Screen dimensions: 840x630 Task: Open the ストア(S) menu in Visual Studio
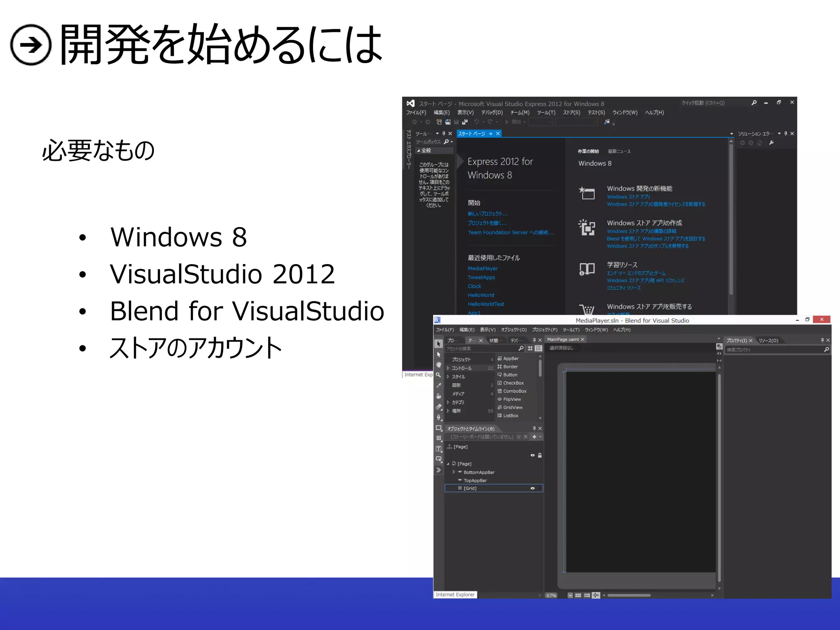point(571,112)
